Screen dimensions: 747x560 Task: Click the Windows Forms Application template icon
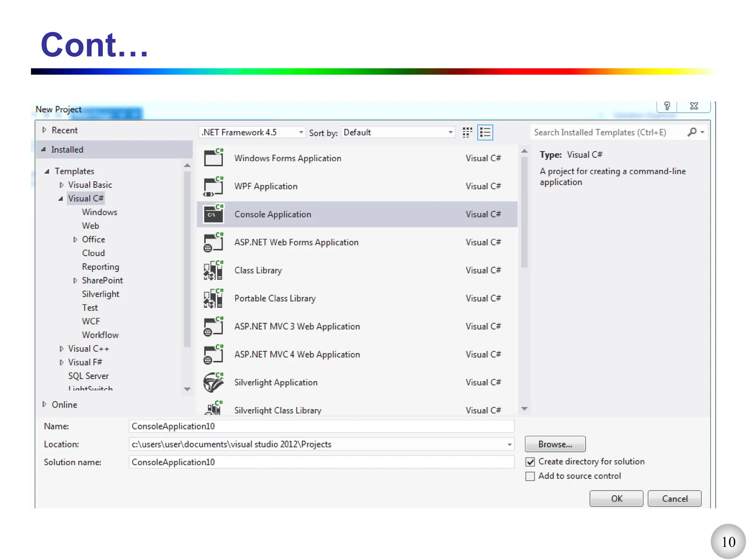213,158
